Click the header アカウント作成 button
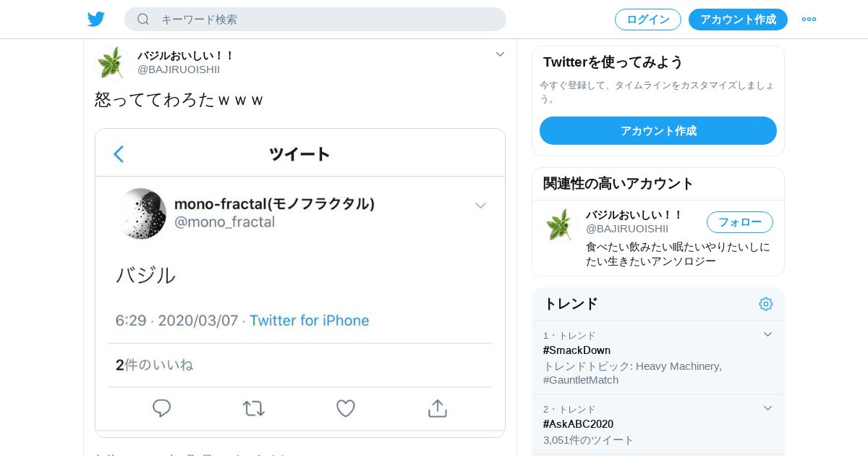The image size is (868, 456). coord(738,20)
